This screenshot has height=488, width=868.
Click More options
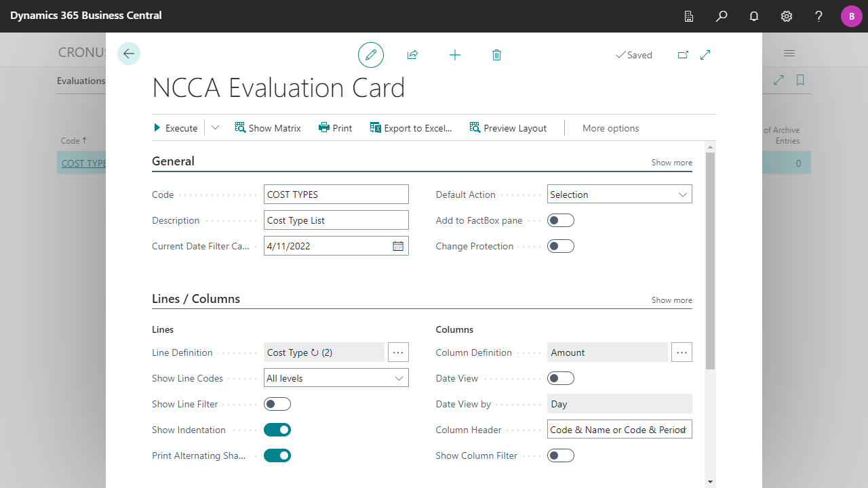[610, 128]
